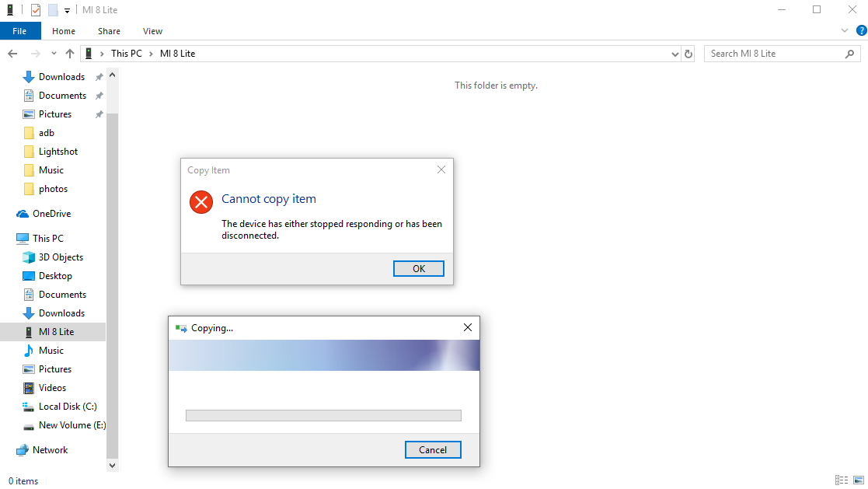Click the pin icon next to Documents
This screenshot has width=868, height=489.
point(99,96)
